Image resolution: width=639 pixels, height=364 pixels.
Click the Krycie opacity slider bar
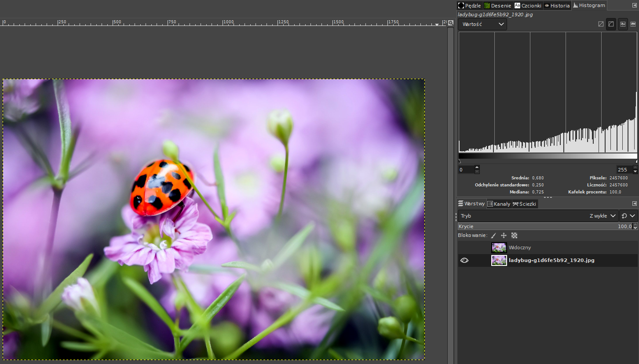545,226
